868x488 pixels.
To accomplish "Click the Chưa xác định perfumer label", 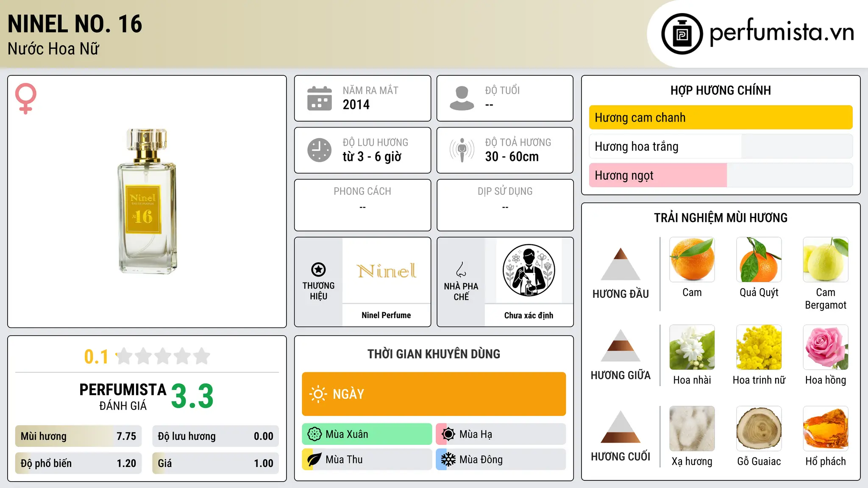I will 529,315.
